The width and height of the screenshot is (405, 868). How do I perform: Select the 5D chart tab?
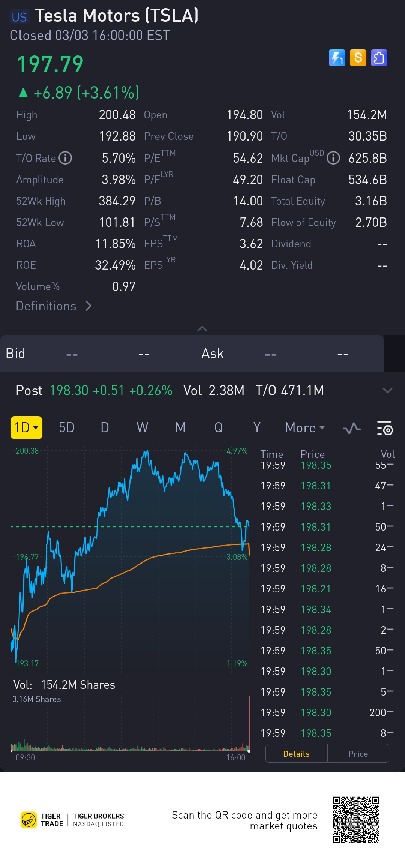(66, 427)
